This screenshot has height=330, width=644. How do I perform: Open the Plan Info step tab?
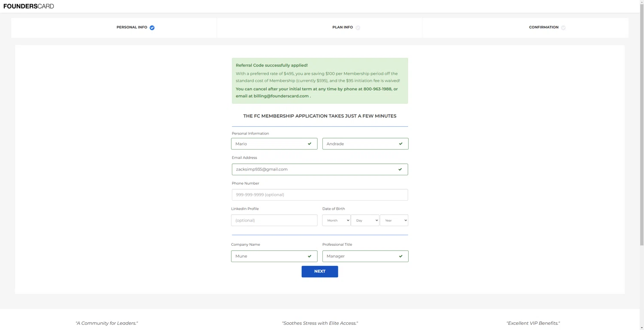point(319,27)
